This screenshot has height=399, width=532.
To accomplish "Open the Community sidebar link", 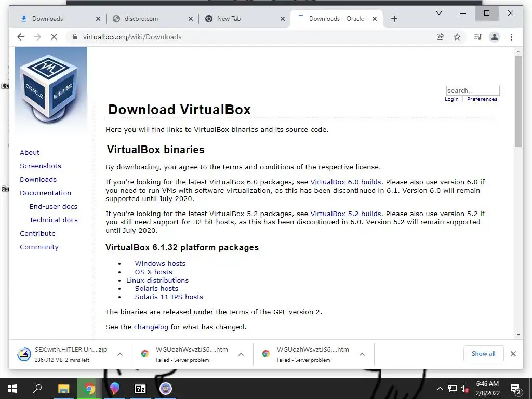I will (x=39, y=247).
